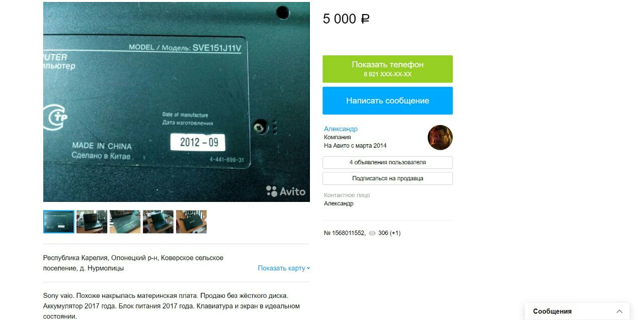The width and height of the screenshot is (644, 320).
Task: Open the main laptop label photo
Action: click(177, 102)
